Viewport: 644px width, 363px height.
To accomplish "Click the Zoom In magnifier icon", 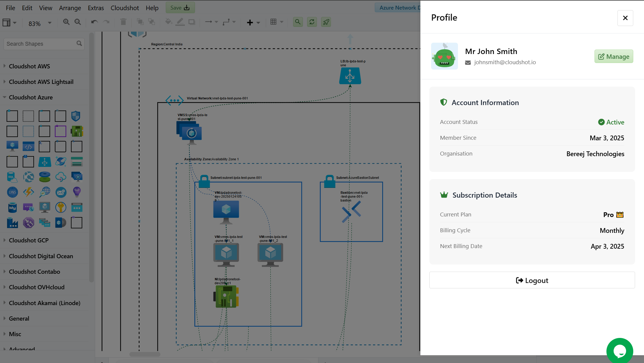I will click(x=66, y=22).
